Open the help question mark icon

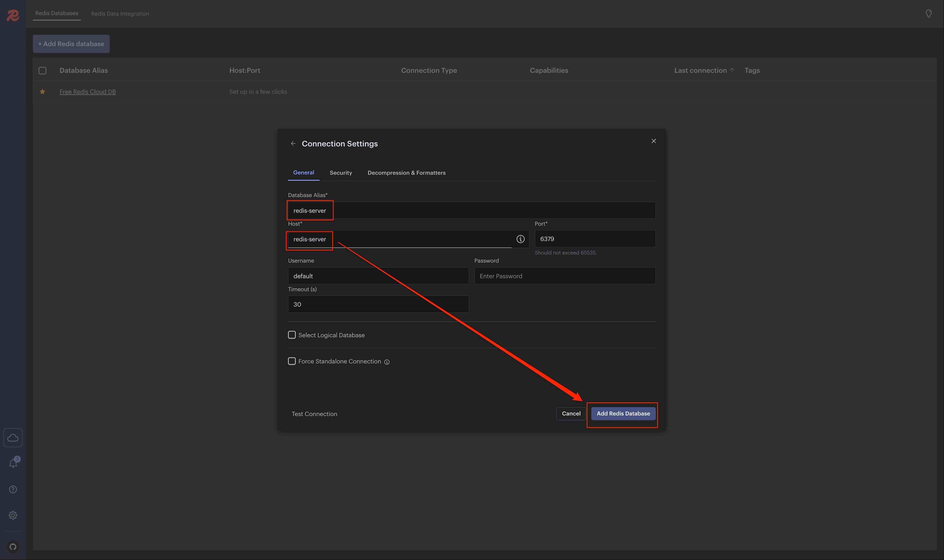(13, 489)
